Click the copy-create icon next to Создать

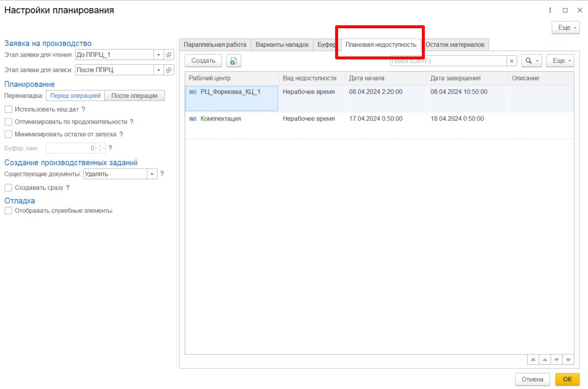point(234,61)
